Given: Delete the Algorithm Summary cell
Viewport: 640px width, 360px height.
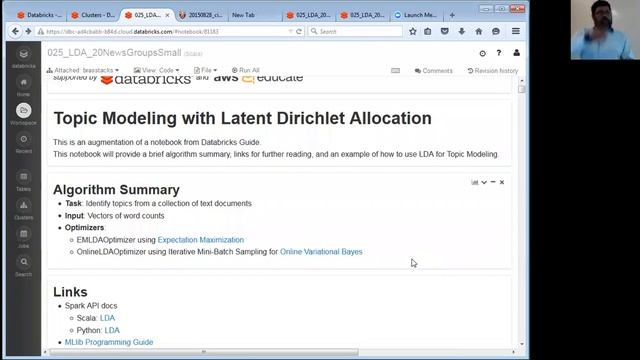Looking at the screenshot, I should click(502, 182).
